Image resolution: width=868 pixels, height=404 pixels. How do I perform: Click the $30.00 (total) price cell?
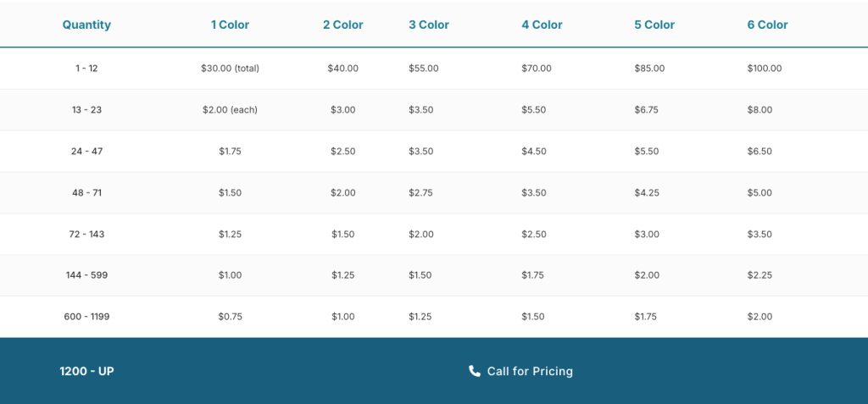[x=230, y=69]
